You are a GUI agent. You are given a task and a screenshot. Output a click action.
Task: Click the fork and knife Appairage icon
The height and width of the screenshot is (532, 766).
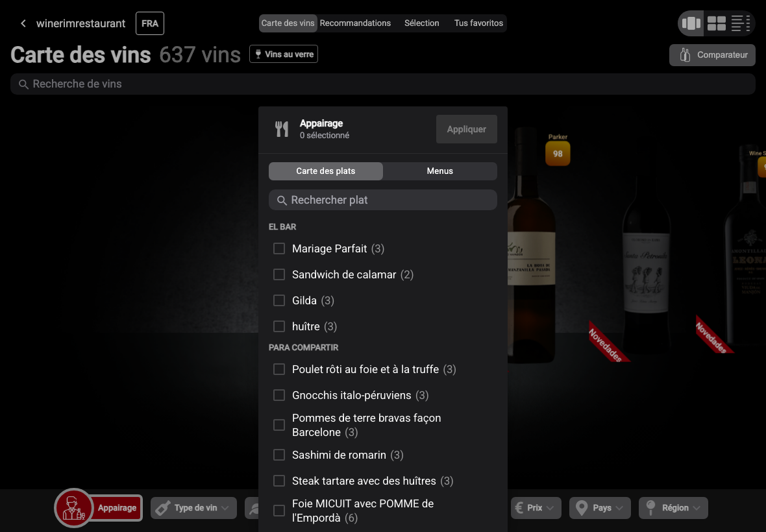[282, 129]
